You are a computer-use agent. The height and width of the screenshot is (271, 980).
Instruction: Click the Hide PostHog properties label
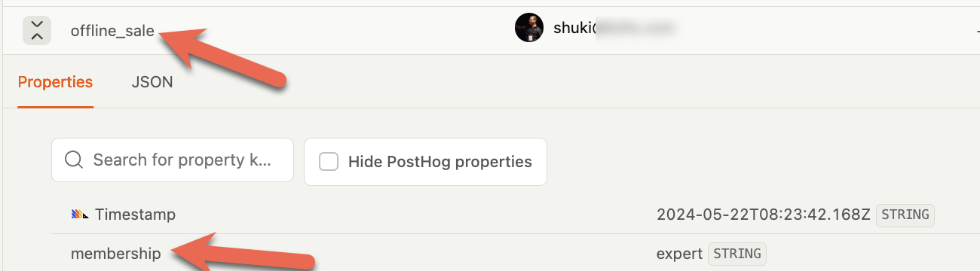[x=440, y=162]
